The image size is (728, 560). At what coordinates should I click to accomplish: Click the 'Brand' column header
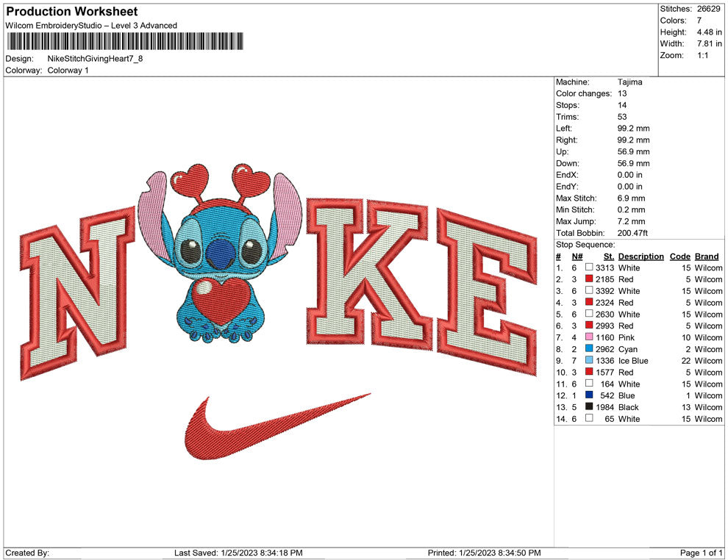pyautogui.click(x=707, y=256)
